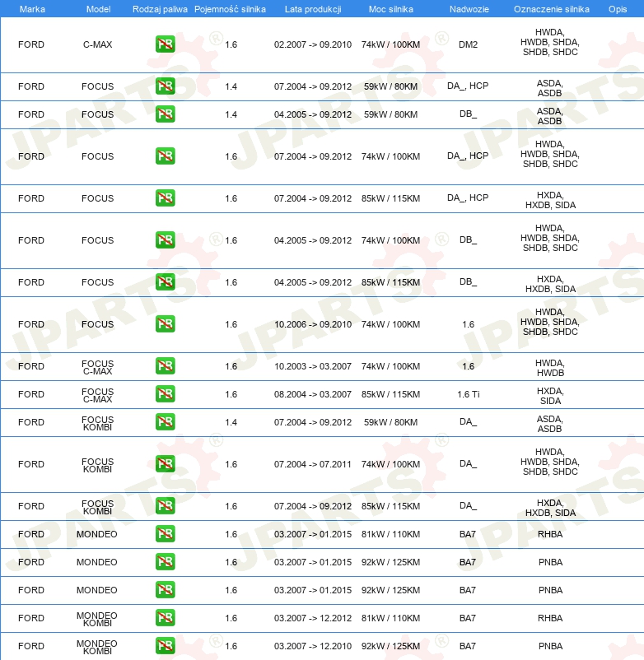Click the petrol fuel icon in the C-MAX DM2 row
This screenshot has height=660, width=644.
tap(165, 44)
